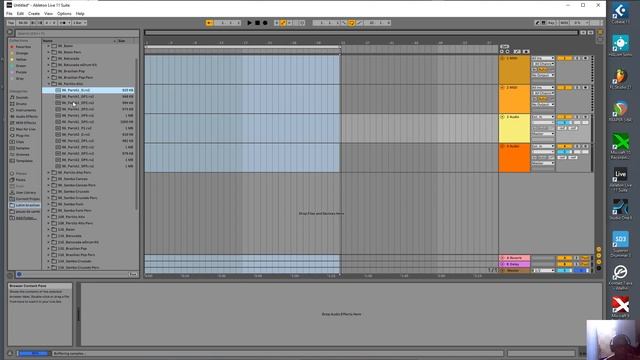The image size is (640, 360).
Task: Select the A Reverb return track
Action: (514, 258)
